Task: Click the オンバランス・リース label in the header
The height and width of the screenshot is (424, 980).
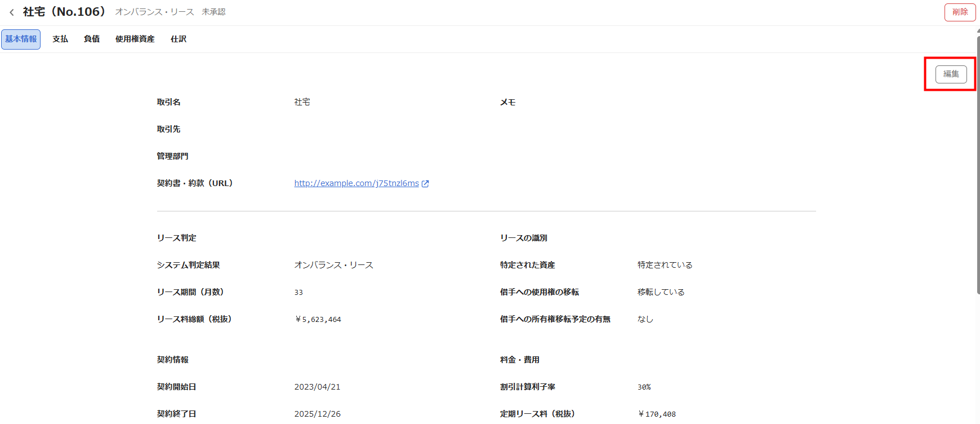Action: 154,12
